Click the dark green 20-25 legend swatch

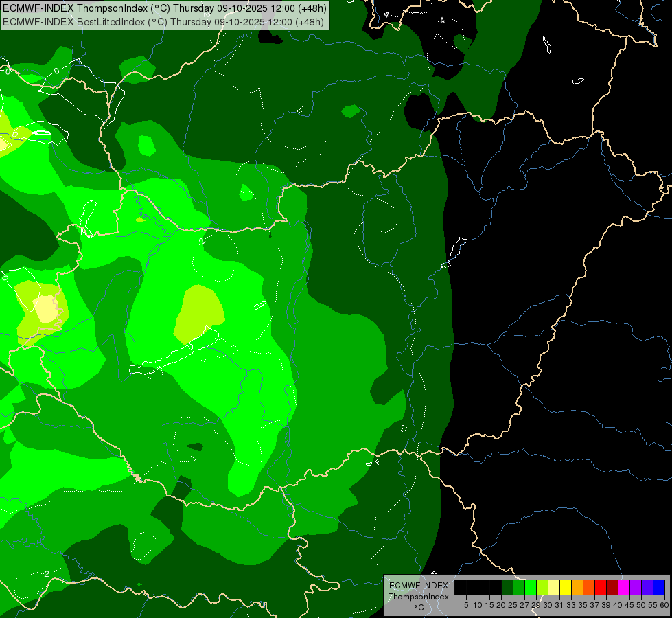507,587
